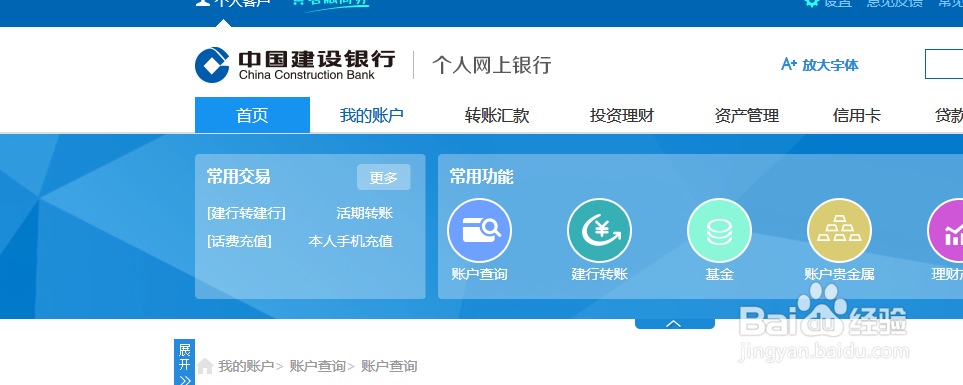Click 我的账户 in the breadcrumb
This screenshot has height=385, width=963.
[246, 367]
